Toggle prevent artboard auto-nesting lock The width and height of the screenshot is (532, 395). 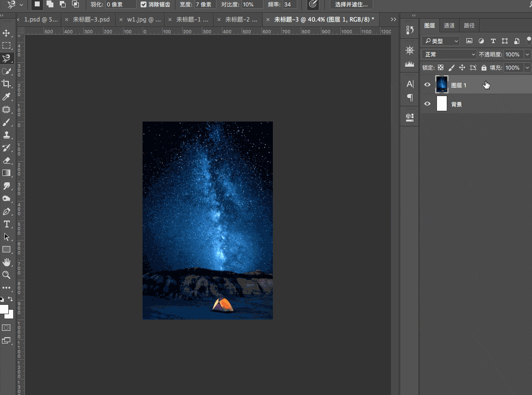pos(473,68)
